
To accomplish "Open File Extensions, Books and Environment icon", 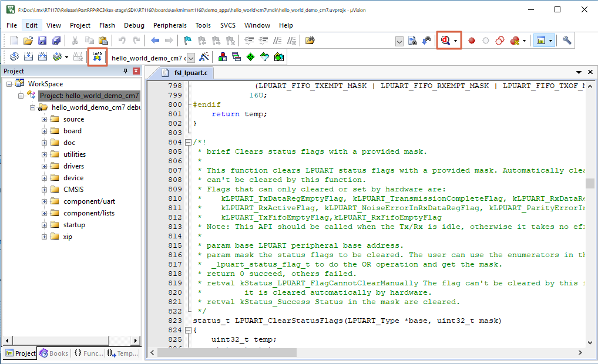I will 223,57.
